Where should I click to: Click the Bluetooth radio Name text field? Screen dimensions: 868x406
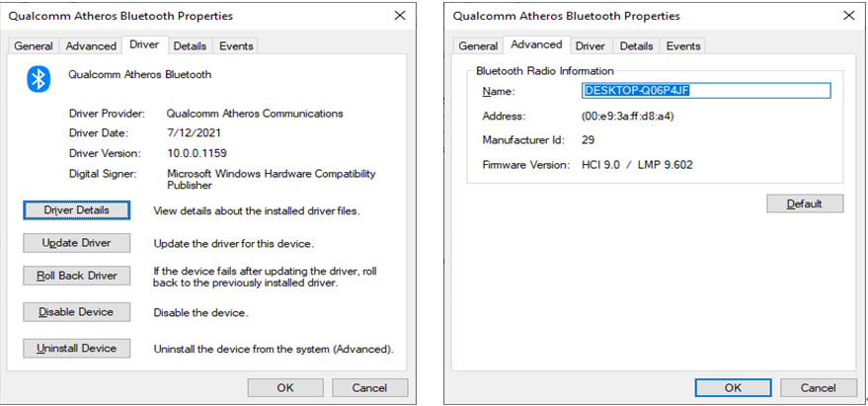pos(705,90)
